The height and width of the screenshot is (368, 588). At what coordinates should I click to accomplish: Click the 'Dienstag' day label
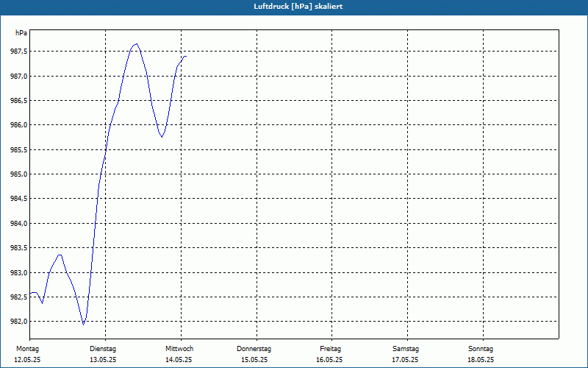pyautogui.click(x=103, y=349)
